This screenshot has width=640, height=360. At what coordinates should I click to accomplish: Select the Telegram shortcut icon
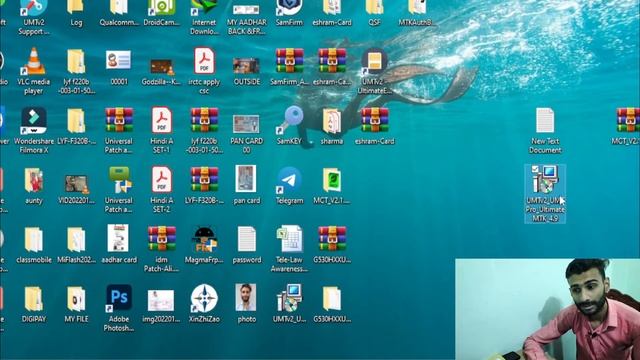(x=289, y=180)
